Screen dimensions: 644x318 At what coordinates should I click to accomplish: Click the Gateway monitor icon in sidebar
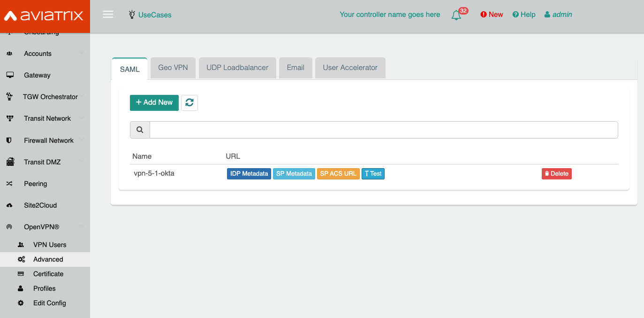[x=10, y=75]
